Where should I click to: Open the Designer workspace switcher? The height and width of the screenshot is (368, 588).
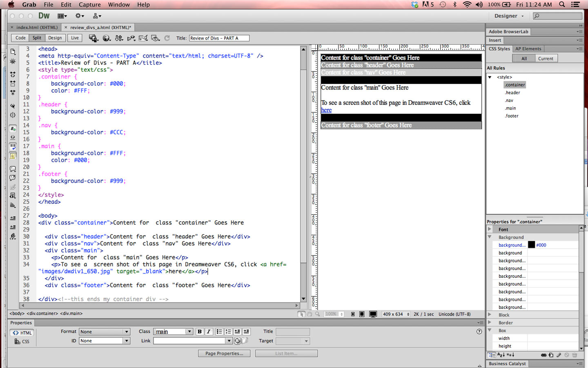[509, 16]
